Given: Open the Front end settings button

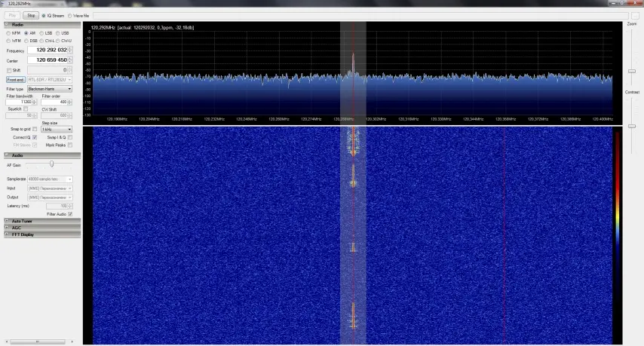Looking at the screenshot, I should [x=16, y=80].
